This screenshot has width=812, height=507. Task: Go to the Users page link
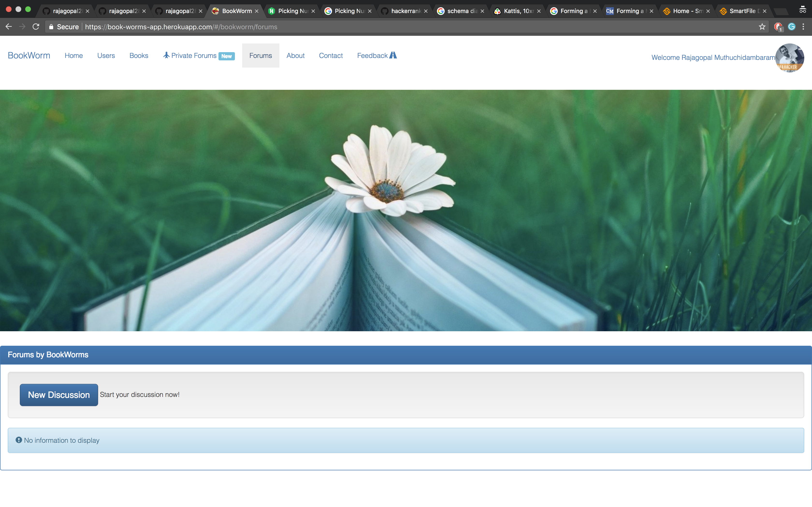pos(106,56)
